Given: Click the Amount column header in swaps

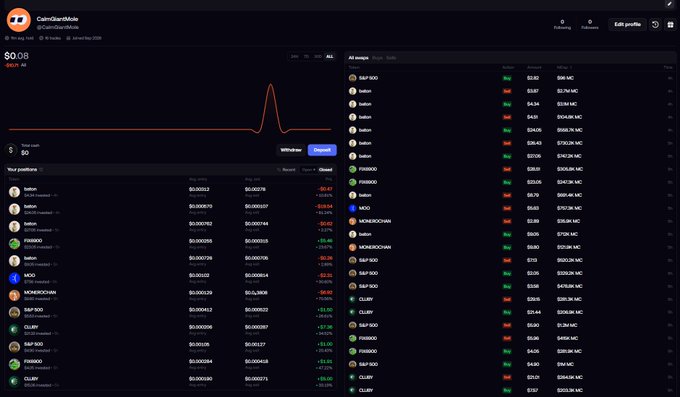Looking at the screenshot, I should coord(534,67).
